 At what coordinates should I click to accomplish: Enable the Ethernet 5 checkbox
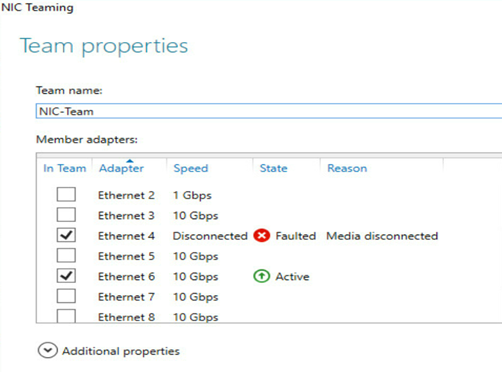tap(66, 255)
